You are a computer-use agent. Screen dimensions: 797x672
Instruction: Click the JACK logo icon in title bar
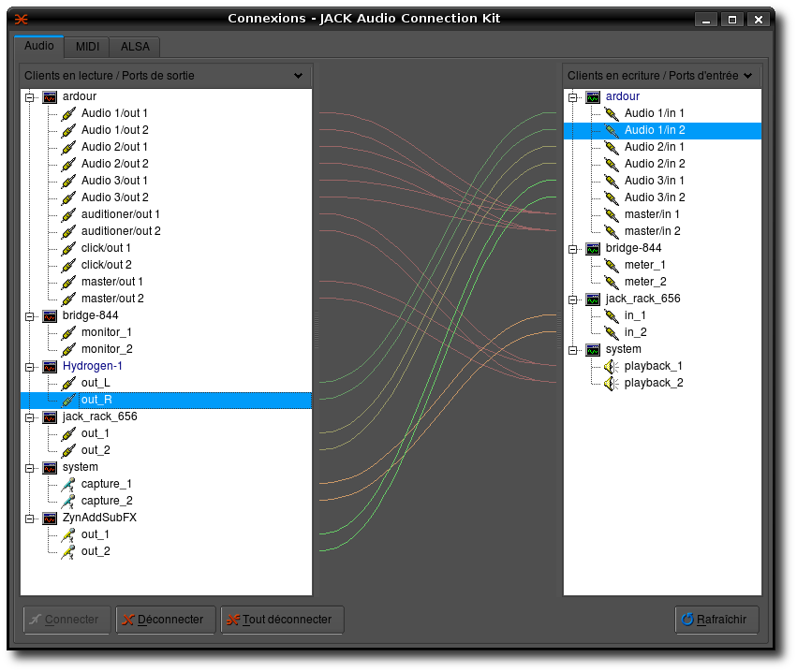click(x=22, y=20)
